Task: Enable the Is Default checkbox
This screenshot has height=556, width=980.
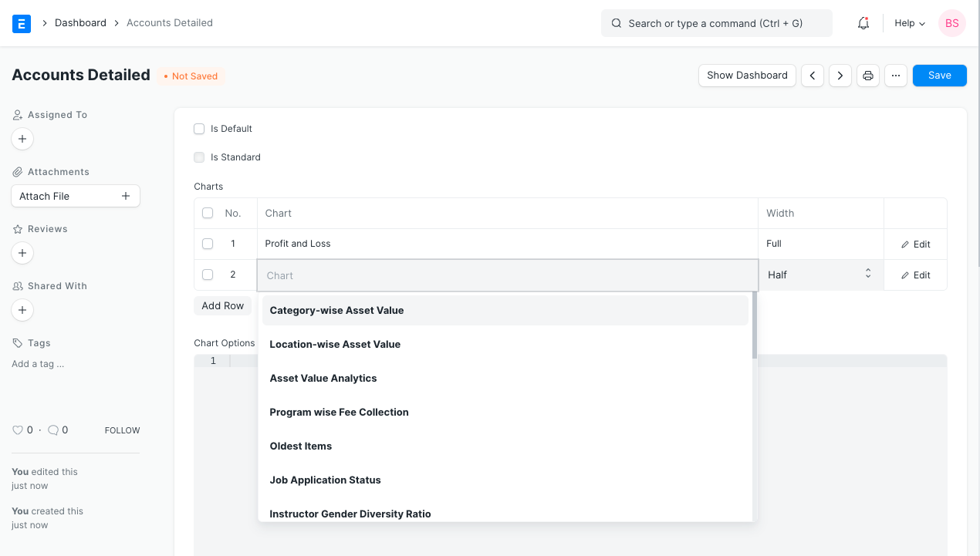Action: tap(199, 129)
